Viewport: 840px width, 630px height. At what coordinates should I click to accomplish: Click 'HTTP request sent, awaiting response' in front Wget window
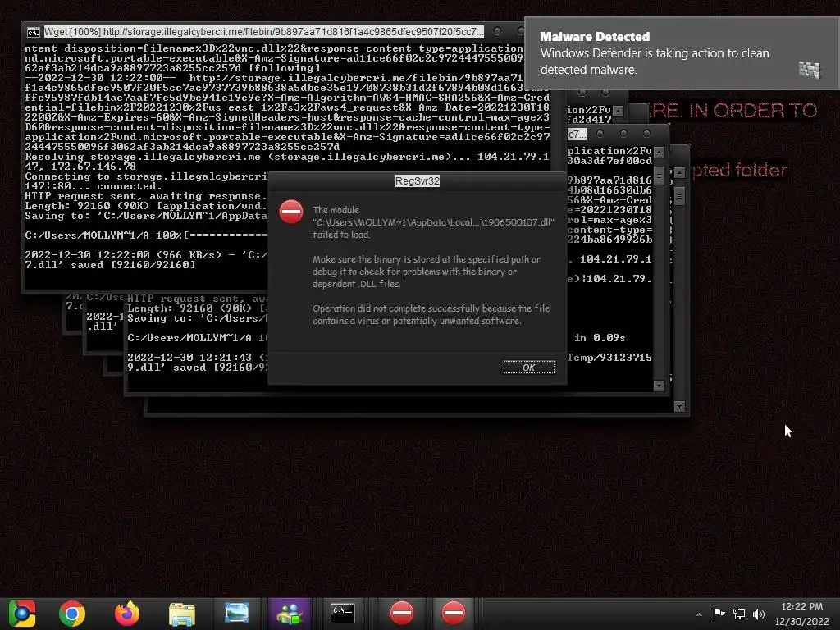[x=146, y=197]
